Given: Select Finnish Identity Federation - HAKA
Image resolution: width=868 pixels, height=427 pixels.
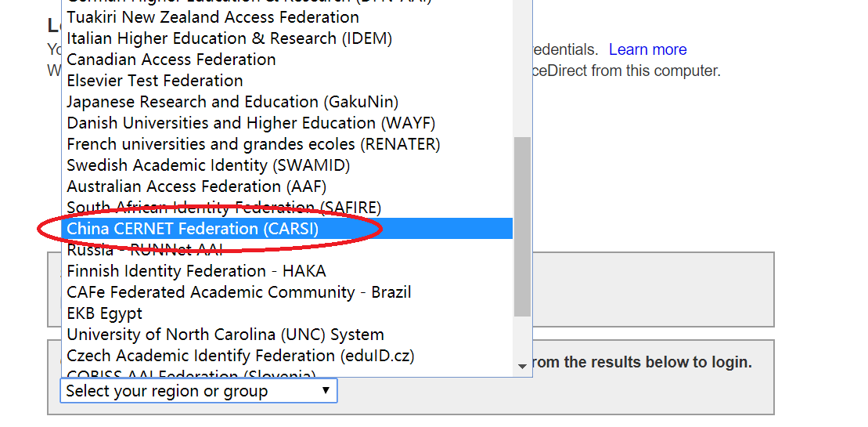Looking at the screenshot, I should click(x=196, y=271).
